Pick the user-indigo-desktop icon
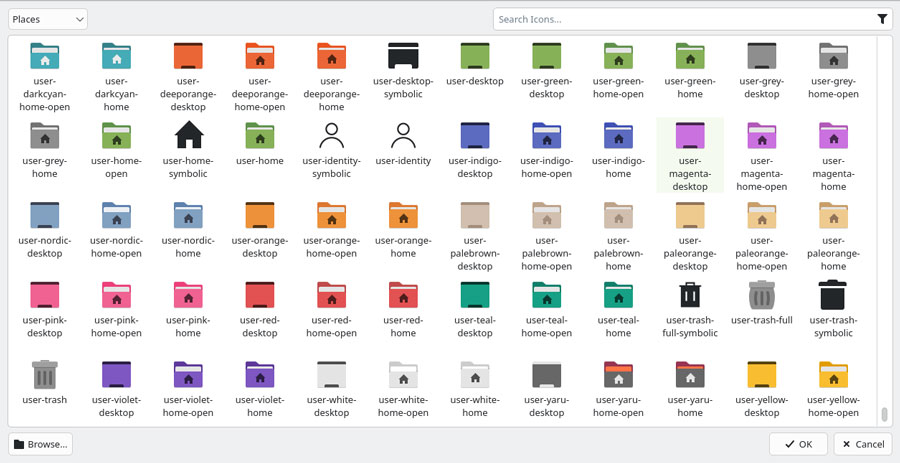The image size is (900, 463). click(475, 135)
